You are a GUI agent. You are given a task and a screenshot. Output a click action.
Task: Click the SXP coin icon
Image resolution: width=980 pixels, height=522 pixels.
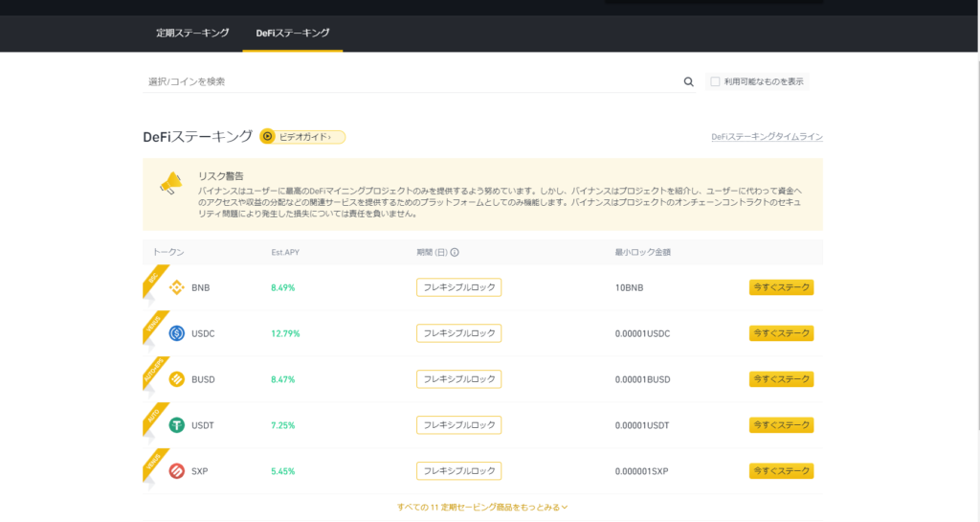click(177, 470)
